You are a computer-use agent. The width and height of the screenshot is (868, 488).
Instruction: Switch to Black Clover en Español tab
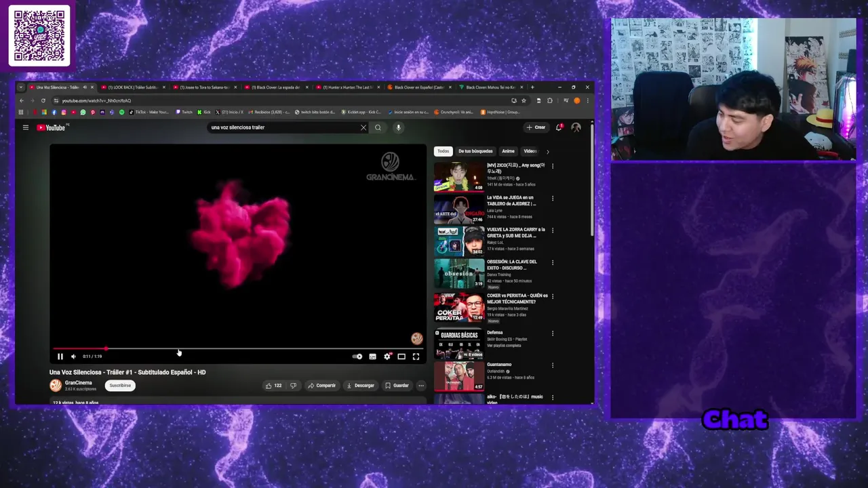[x=419, y=87]
